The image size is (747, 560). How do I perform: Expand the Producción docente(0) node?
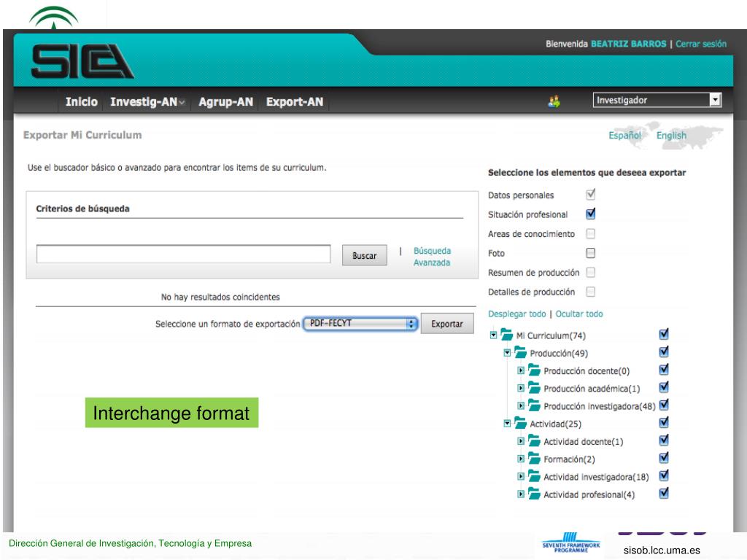[x=521, y=370]
